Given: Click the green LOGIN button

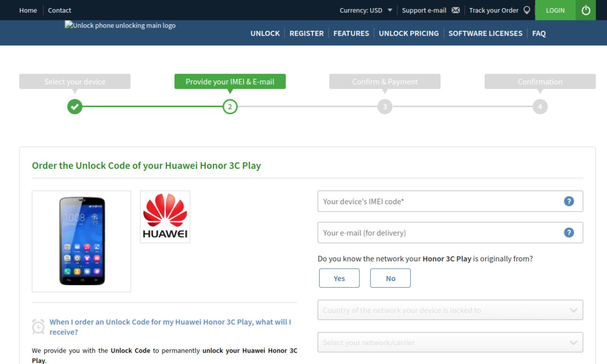Looking at the screenshot, I should point(555,10).
